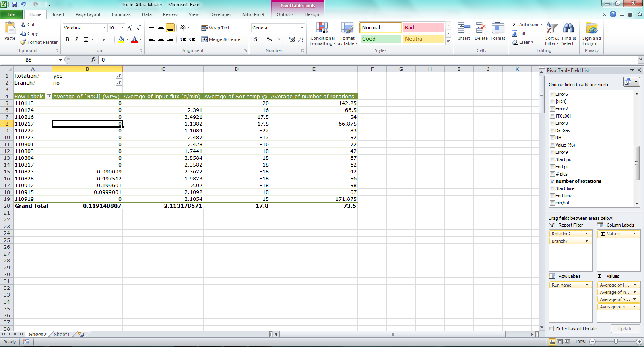Click the Merge & Center icon
The height and width of the screenshot is (347, 644).
pos(205,39)
